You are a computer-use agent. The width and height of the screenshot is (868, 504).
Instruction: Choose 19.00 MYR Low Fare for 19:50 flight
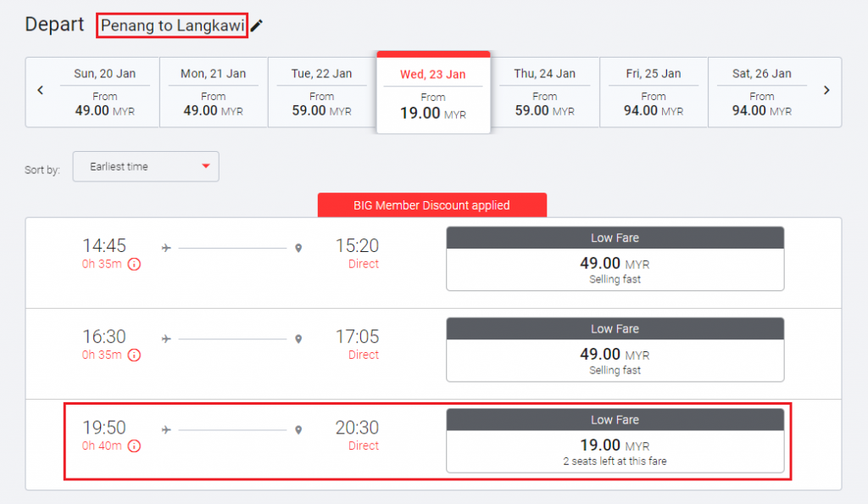[x=615, y=440]
